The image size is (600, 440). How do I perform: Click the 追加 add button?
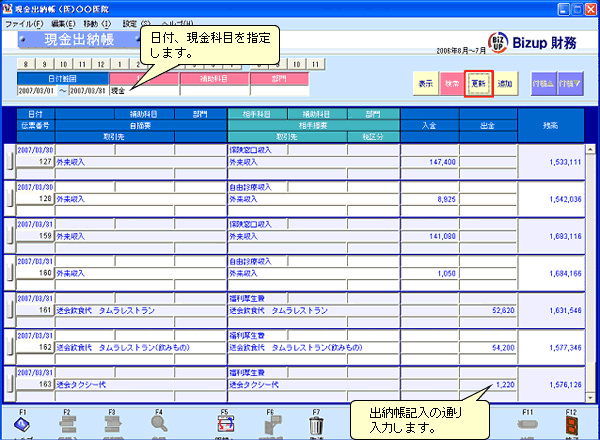click(505, 83)
